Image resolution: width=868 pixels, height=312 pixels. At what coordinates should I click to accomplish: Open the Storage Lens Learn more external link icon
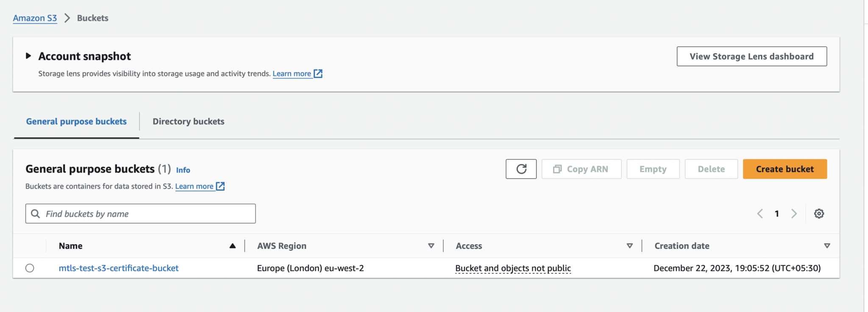(318, 73)
